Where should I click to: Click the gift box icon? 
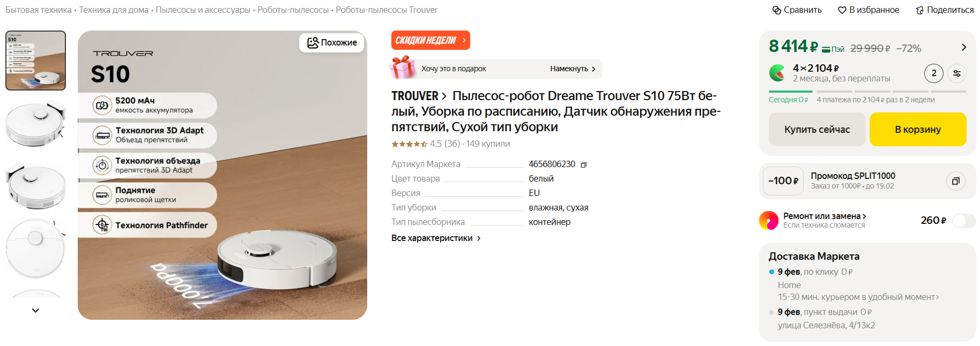402,68
